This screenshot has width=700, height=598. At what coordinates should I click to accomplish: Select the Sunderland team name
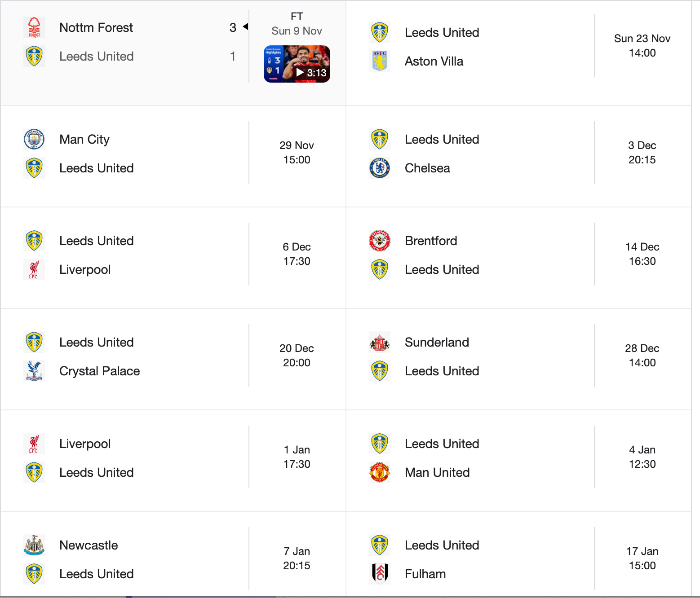tap(437, 342)
